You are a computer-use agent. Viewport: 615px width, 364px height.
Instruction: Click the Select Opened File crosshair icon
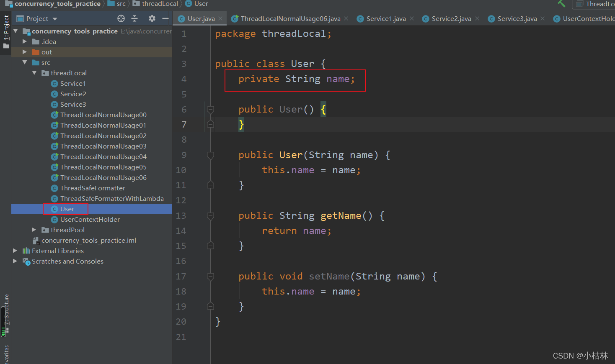pos(121,18)
